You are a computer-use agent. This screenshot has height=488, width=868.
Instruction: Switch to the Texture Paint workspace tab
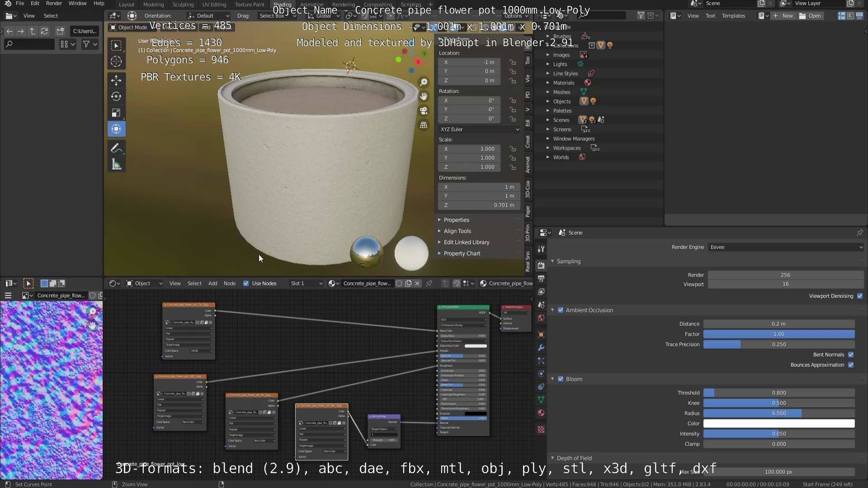(x=250, y=5)
